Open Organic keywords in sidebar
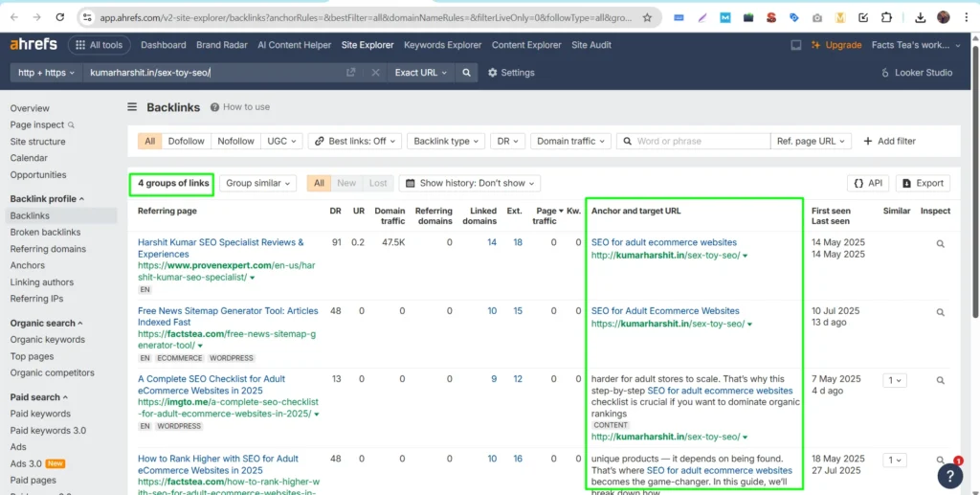Screen dimensions: 980x495 tap(48, 339)
